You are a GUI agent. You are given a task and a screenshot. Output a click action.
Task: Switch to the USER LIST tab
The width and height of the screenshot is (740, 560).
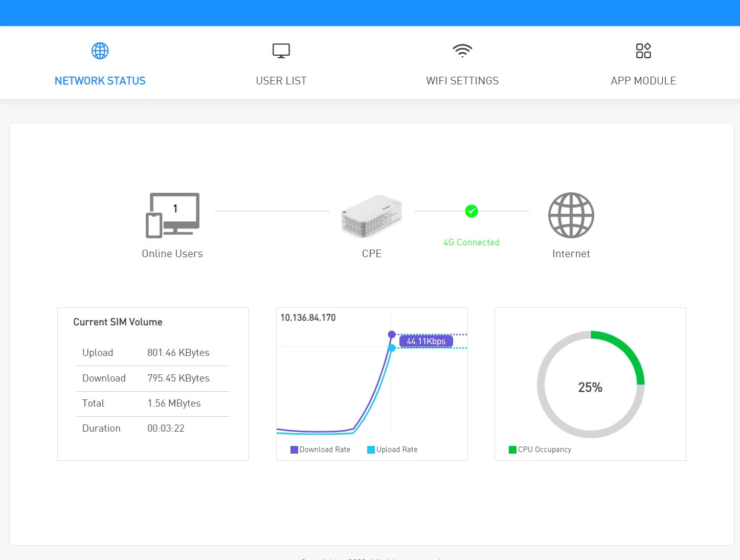[x=281, y=81]
